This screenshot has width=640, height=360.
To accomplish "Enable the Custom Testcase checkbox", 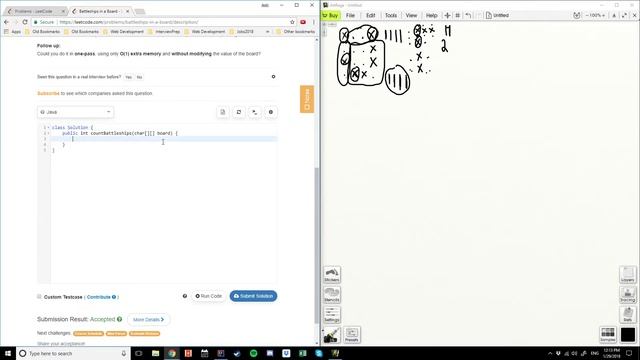I will (x=39, y=297).
